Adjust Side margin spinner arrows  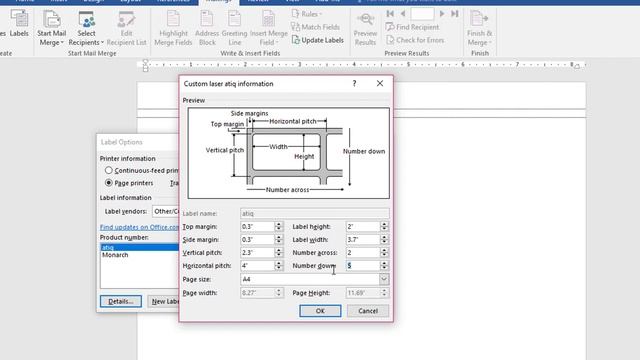coord(278,240)
